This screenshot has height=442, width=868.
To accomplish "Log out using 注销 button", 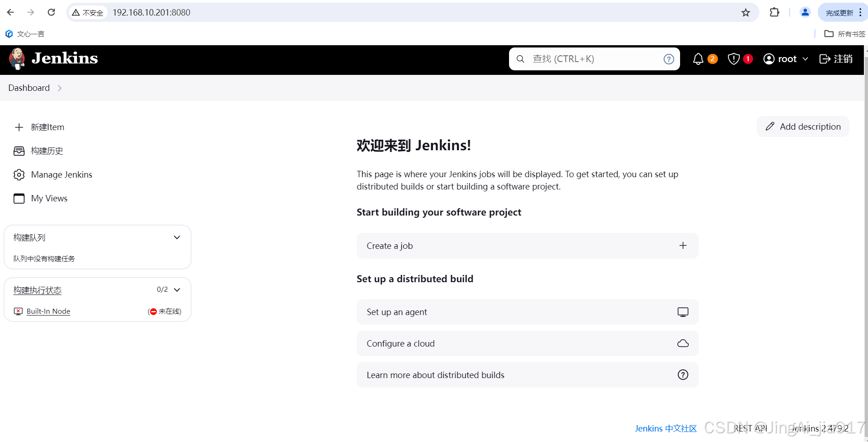I will (836, 59).
